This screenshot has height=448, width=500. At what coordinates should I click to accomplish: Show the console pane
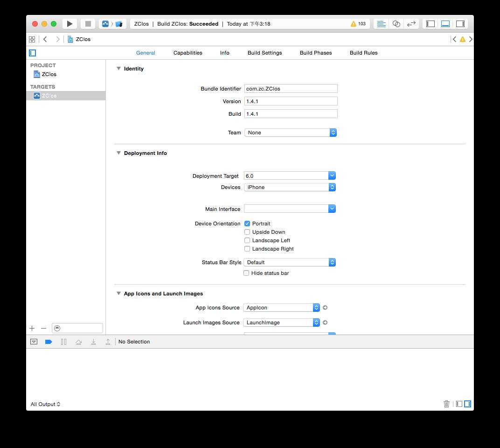click(x=467, y=404)
